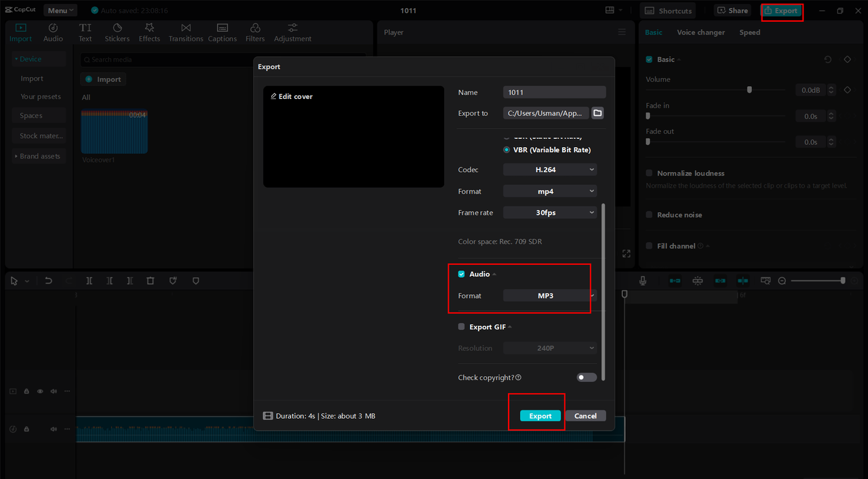Click the help icon next to Check copyright
The height and width of the screenshot is (479, 868).
click(x=518, y=377)
